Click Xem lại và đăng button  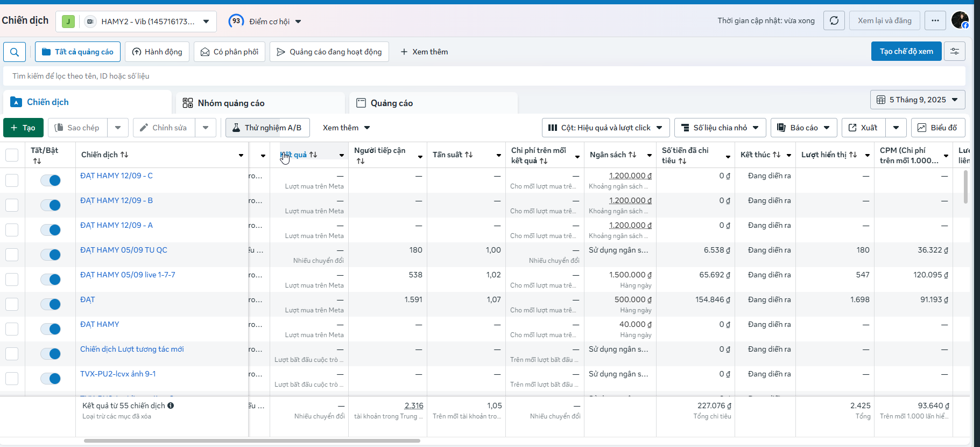(x=884, y=21)
